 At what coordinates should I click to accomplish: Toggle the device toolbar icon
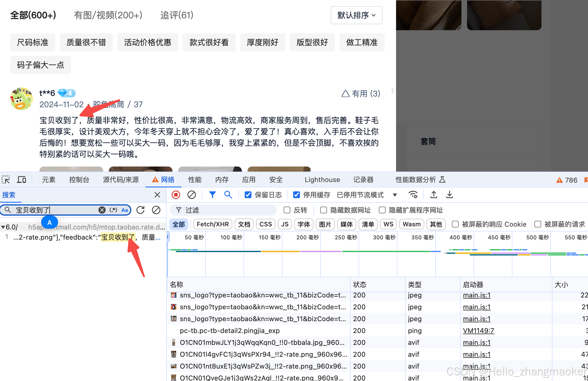(21, 180)
